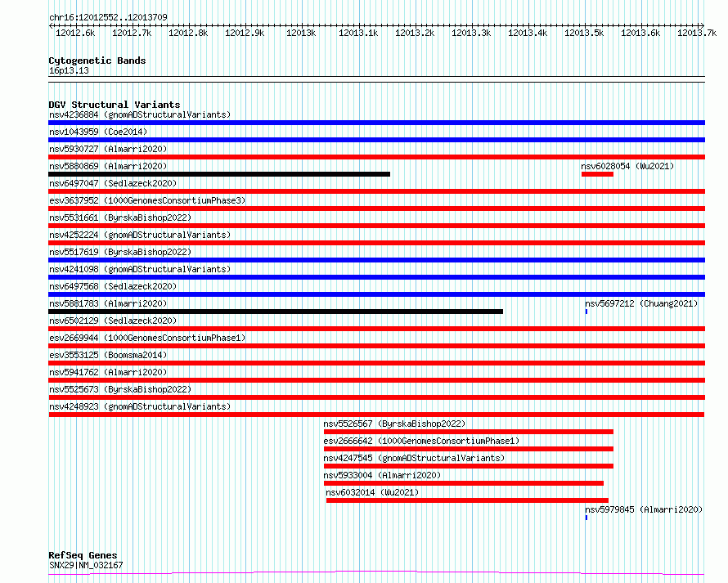This screenshot has width=728, height=583.
Task: Select the nsv4252224 gnomADStructuralVariants label
Action: click(x=140, y=235)
